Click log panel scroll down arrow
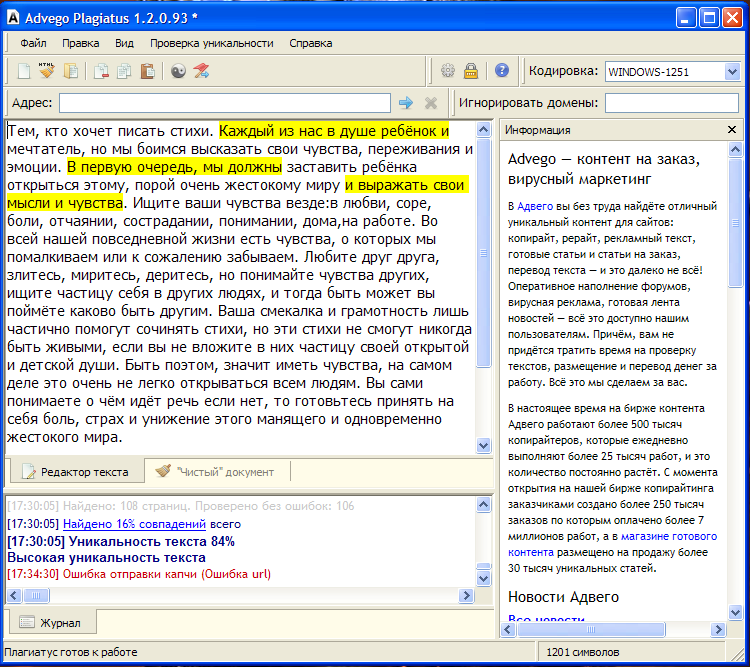 click(x=484, y=578)
